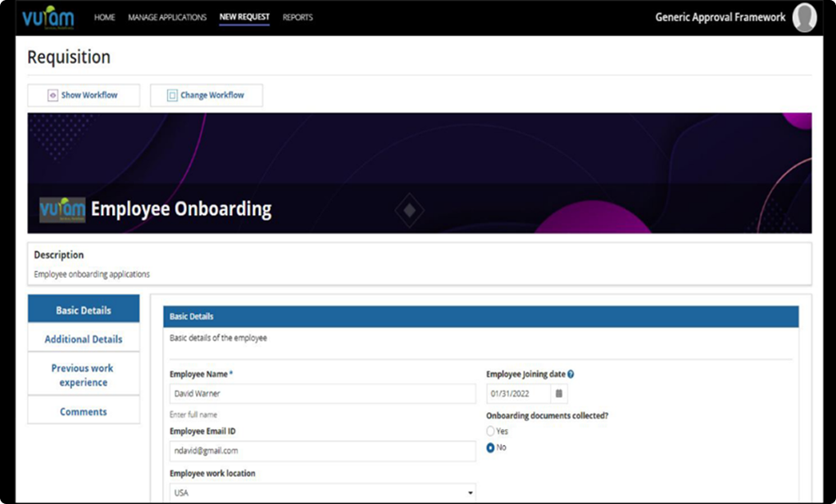Open the joining date calendar picker
This screenshot has width=836, height=504.
[x=559, y=394]
